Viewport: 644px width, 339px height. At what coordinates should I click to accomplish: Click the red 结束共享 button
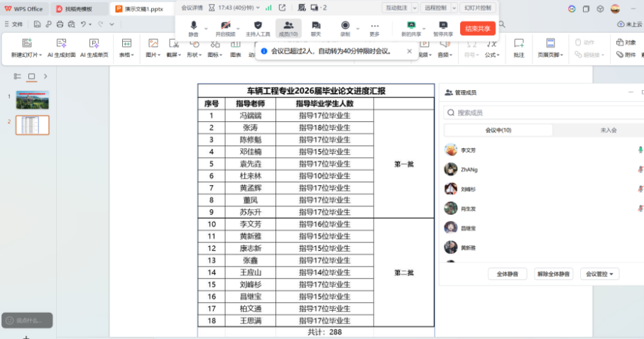coord(478,28)
